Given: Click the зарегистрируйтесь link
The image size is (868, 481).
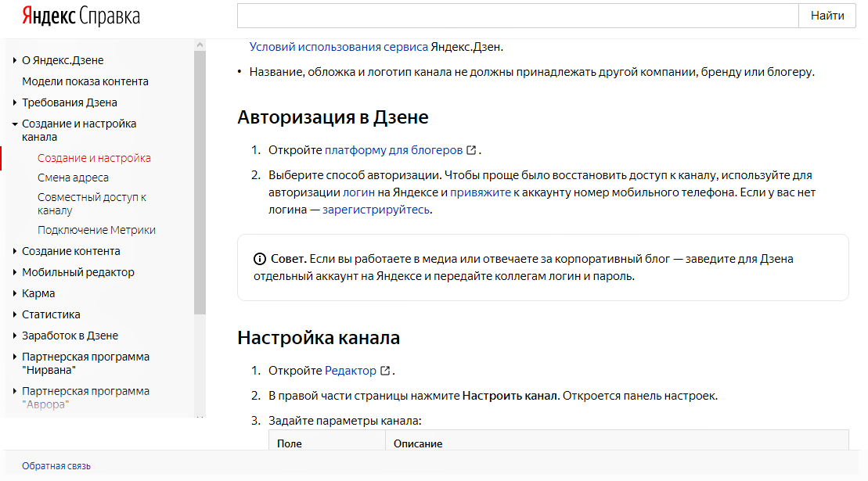Looking at the screenshot, I should tap(376, 210).
